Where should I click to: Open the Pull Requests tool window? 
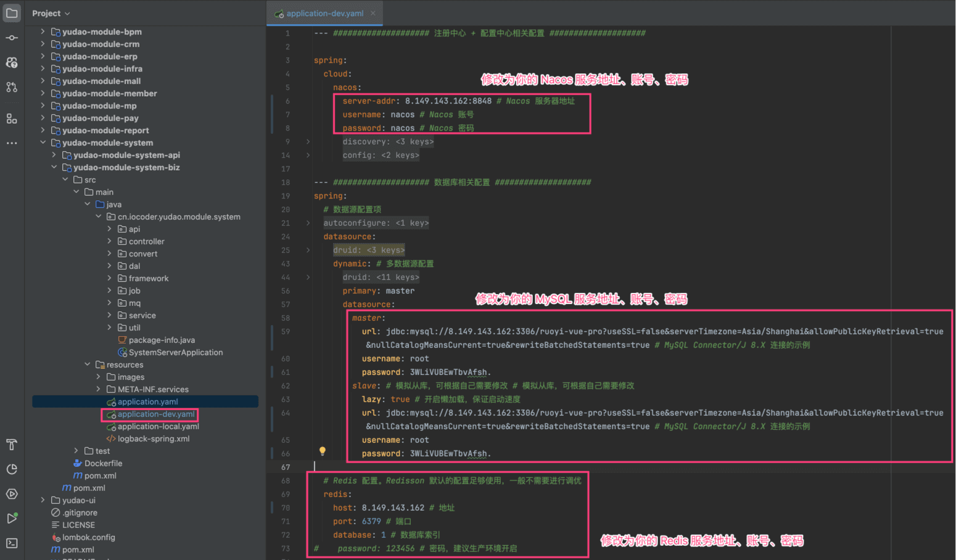click(12, 88)
